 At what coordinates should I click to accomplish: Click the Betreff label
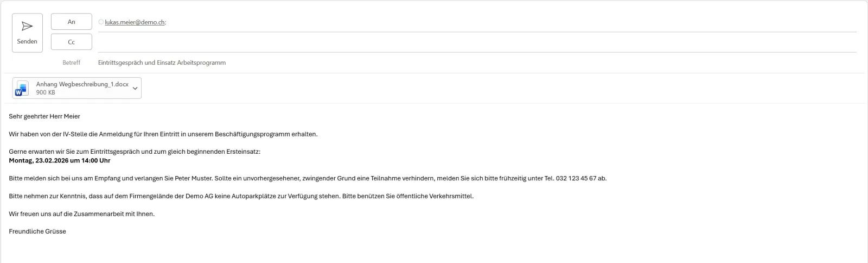pos(71,62)
